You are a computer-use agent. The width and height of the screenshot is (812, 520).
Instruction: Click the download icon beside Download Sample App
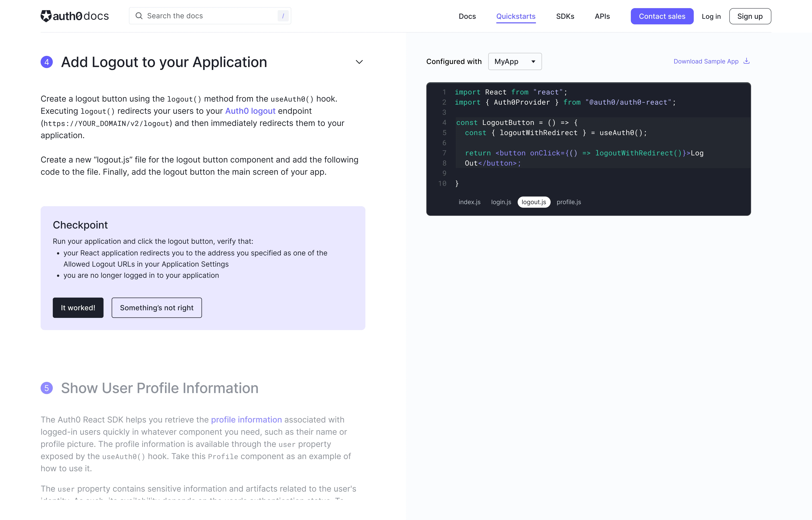click(x=747, y=61)
